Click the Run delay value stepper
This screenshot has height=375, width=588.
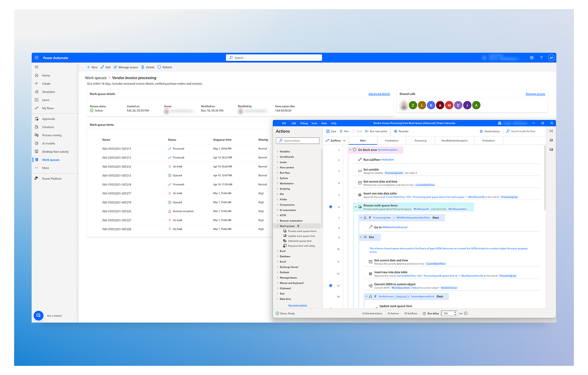click(x=455, y=313)
